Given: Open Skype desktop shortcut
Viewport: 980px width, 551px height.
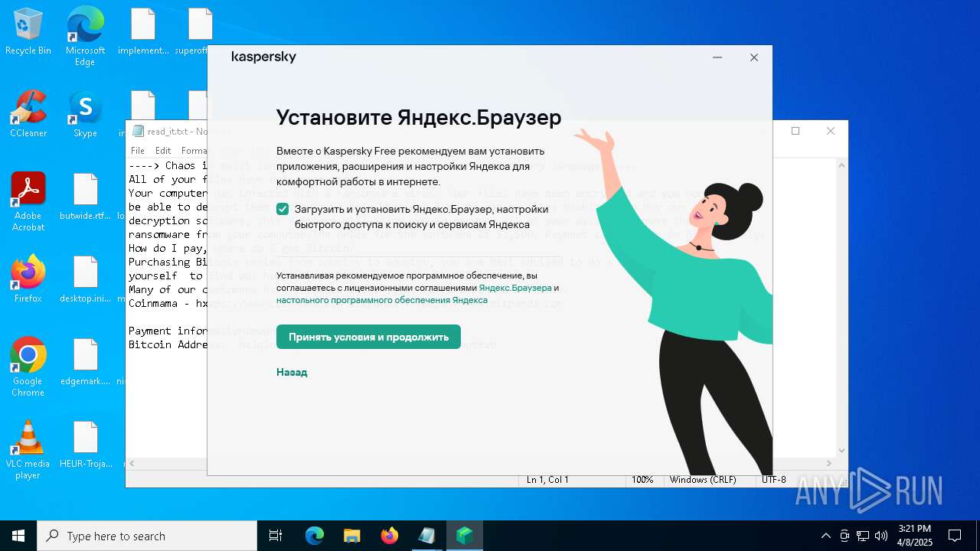Looking at the screenshot, I should (x=85, y=115).
